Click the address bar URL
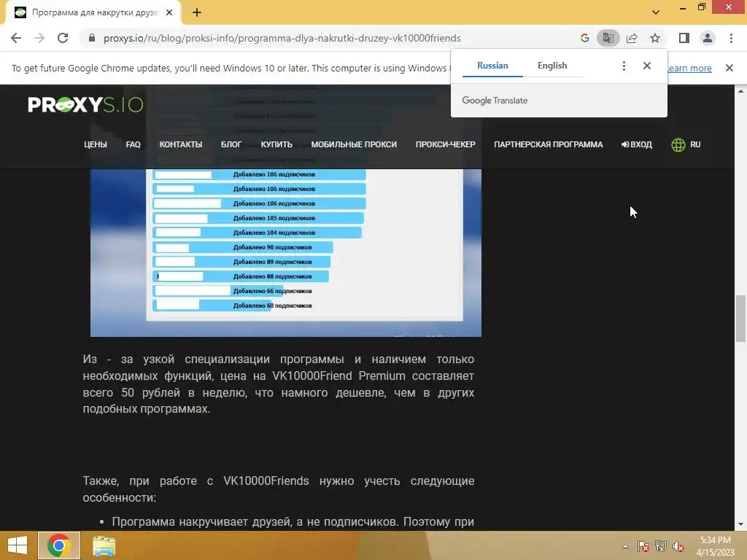Screen dimensions: 747x560 tap(282, 38)
